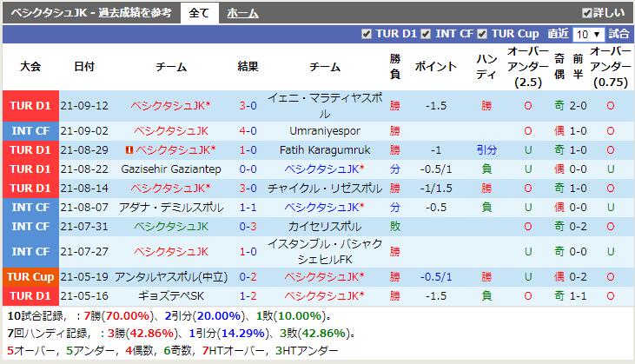The height and width of the screenshot is (364, 635).
Task: Click the 結果 column header
Action: [x=248, y=66]
